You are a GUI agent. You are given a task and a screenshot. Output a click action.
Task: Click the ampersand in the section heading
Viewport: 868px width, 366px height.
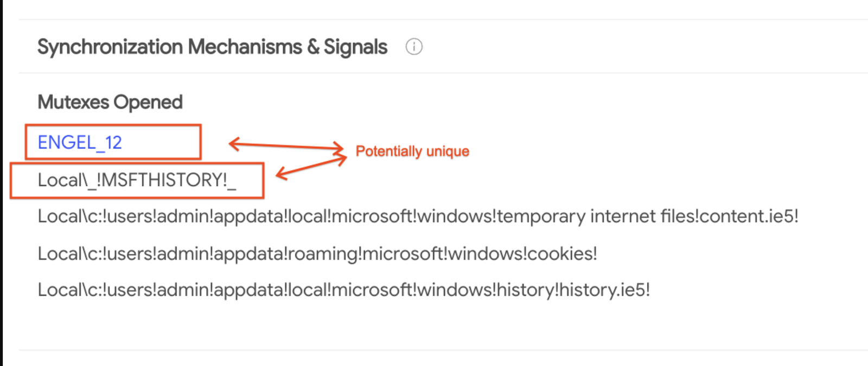click(313, 47)
